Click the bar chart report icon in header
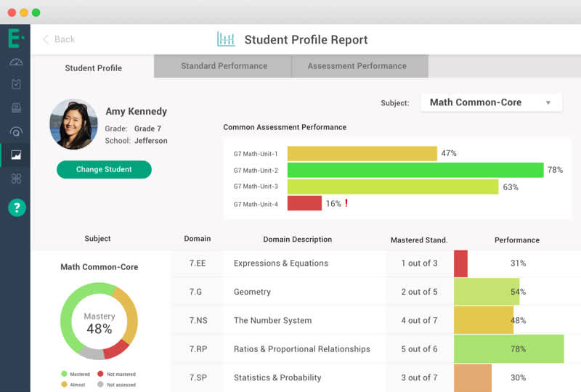This screenshot has width=581, height=392. pyautogui.click(x=226, y=39)
